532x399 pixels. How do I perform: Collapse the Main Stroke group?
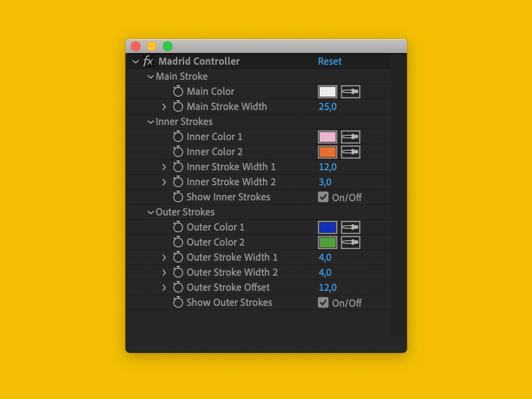tap(151, 77)
